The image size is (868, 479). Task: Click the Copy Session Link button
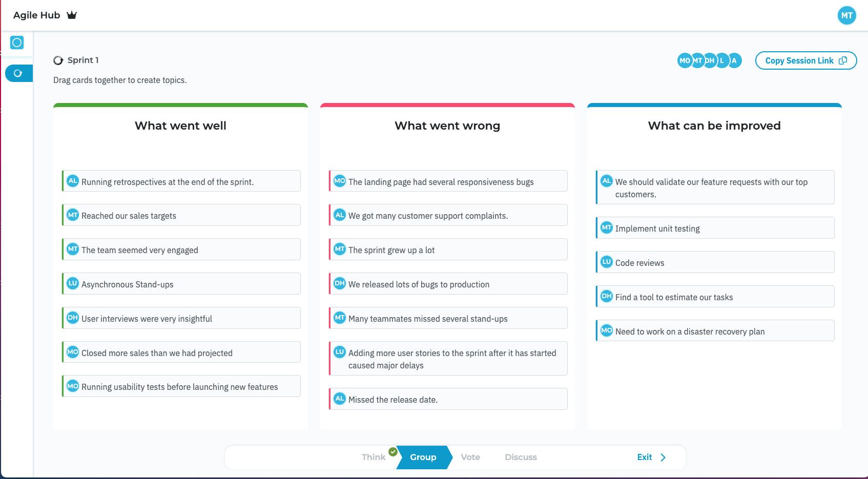pyautogui.click(x=806, y=60)
